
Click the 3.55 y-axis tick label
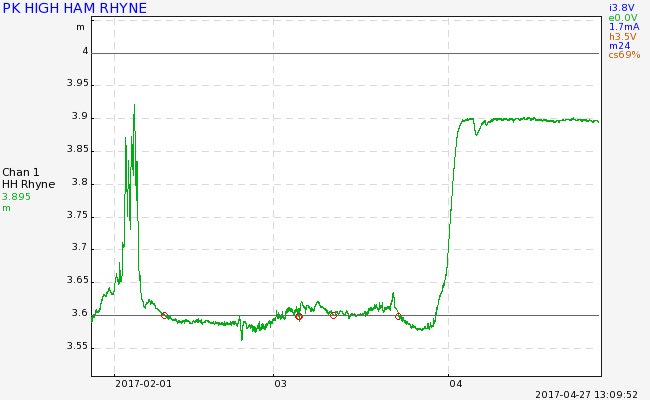click(78, 346)
